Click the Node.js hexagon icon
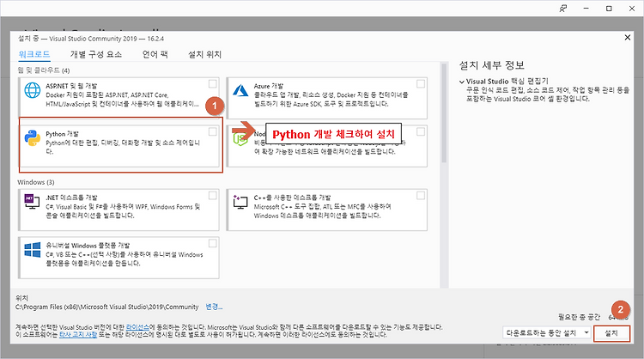 (240, 139)
